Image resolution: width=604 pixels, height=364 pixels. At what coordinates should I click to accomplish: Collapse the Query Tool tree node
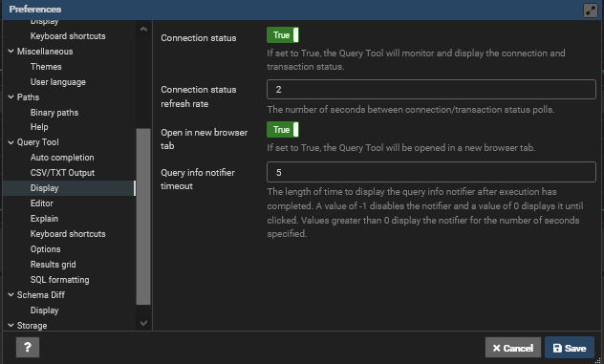click(x=11, y=142)
